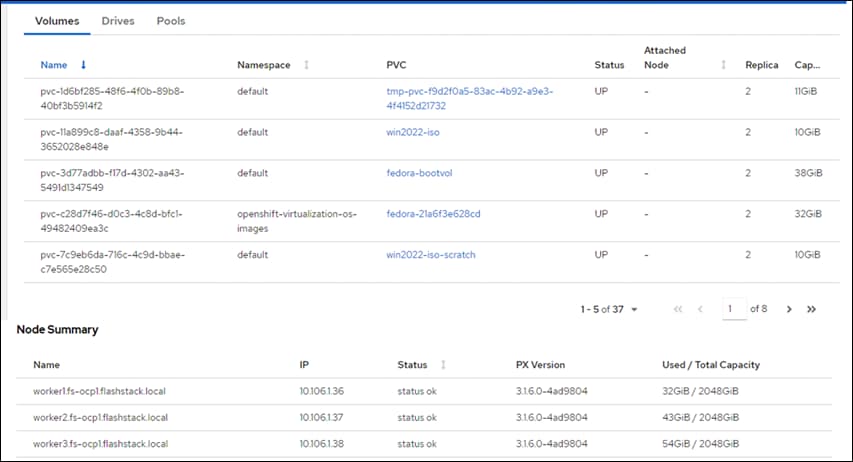Viewport: 853px width, 462px height.
Task: Click the Namespace column sort icon
Action: (306, 65)
